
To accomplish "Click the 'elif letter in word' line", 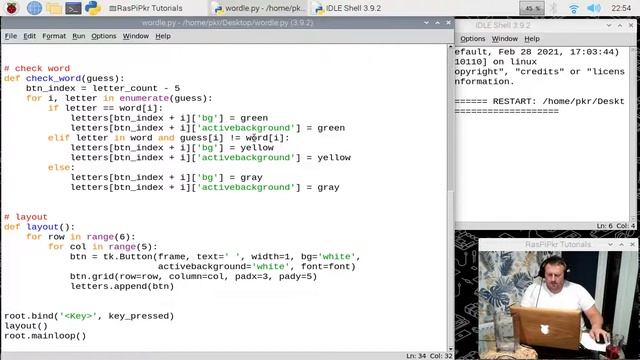I will pyautogui.click(x=169, y=138).
